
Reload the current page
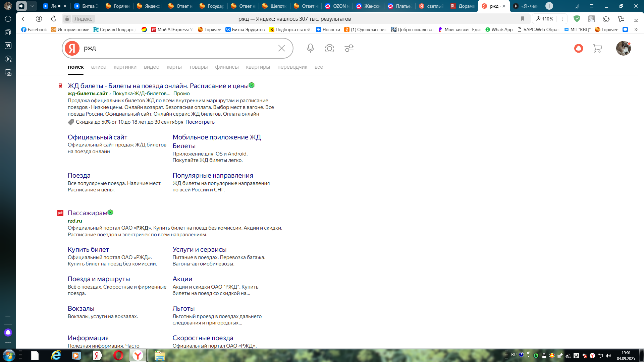click(x=54, y=19)
